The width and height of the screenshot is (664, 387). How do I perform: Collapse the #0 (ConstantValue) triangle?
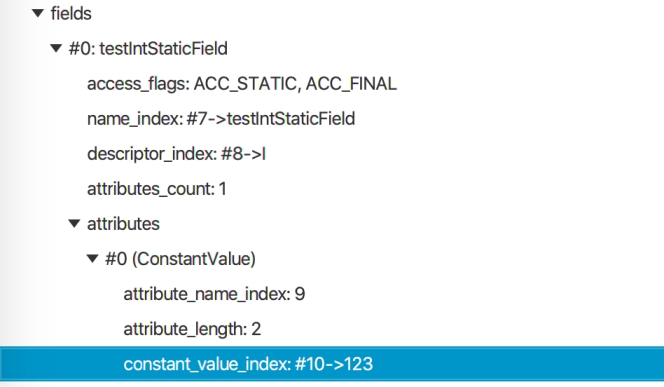92,258
